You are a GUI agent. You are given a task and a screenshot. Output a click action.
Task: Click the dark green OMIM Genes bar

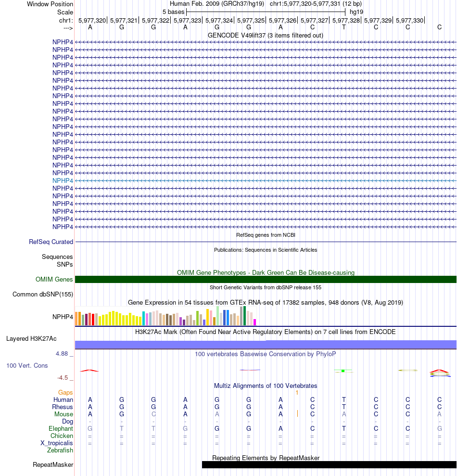[x=266, y=279]
